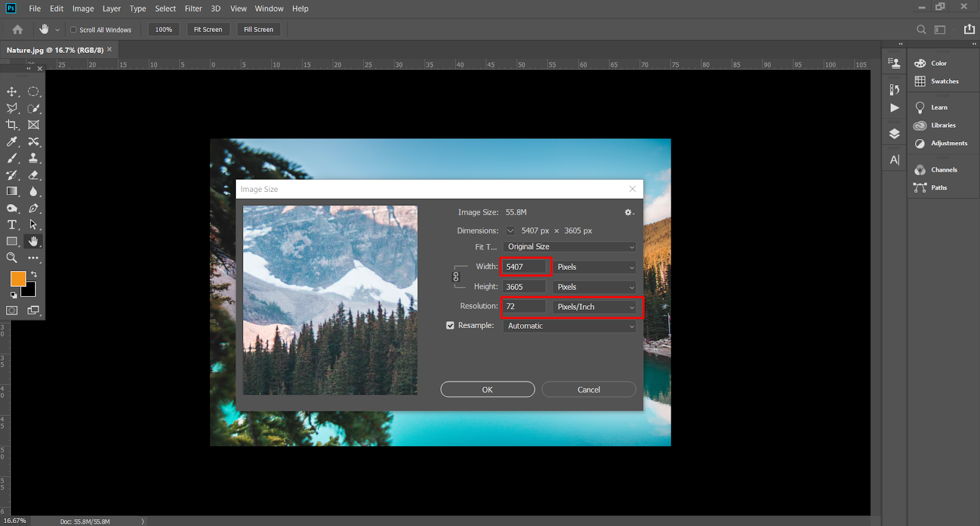980x526 pixels.
Task: Select the Eyedropper tool
Action: (x=12, y=142)
